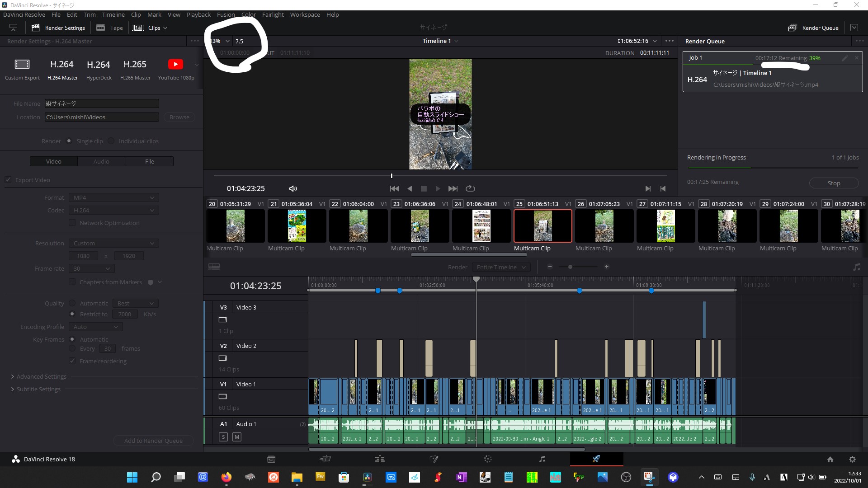Viewport: 868px width, 488px height.
Task: Open project settings gear icon
Action: coord(852,459)
